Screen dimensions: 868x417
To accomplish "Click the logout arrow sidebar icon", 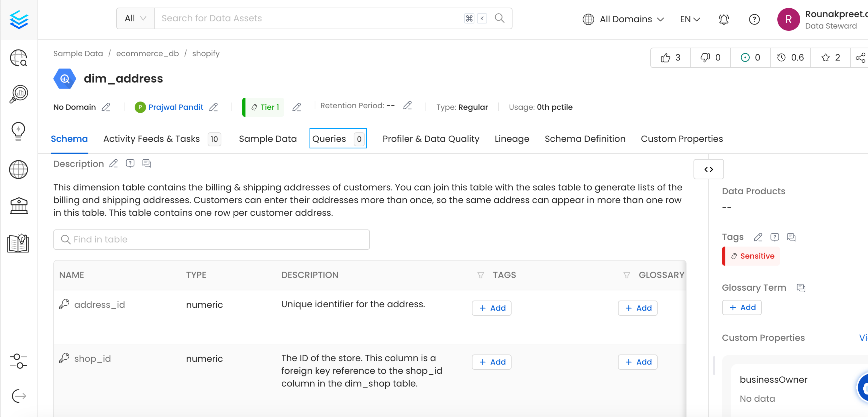I will click(x=18, y=396).
